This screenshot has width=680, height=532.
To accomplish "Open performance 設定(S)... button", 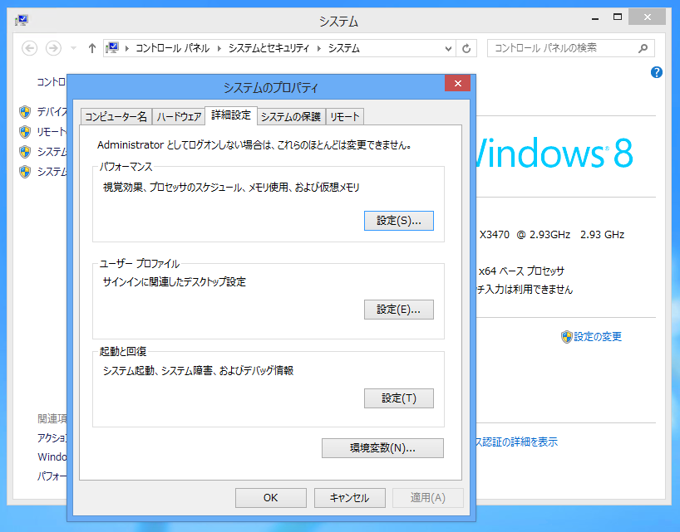I will (399, 221).
